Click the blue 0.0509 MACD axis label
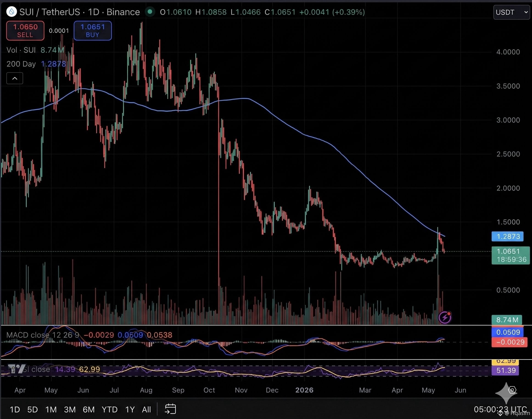Viewport: 532px width, 419px height. click(x=507, y=332)
